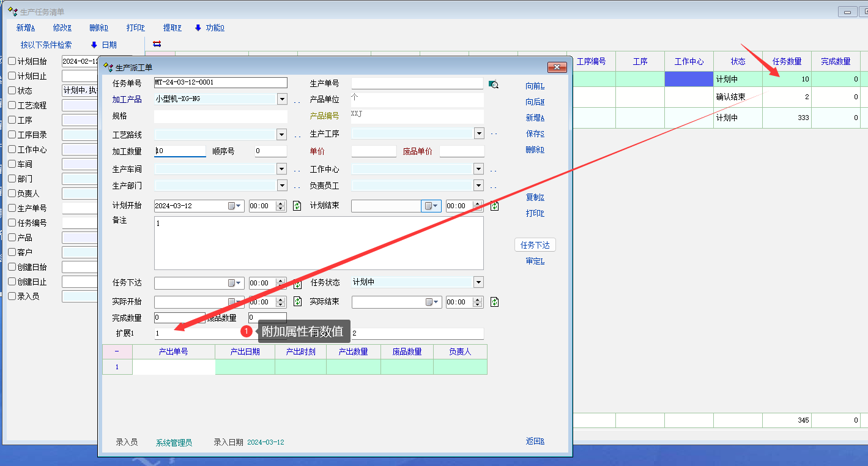Screen dimensions: 868x466
Task: Open the 实际结束 calendar date picker
Action: pyautogui.click(x=432, y=302)
